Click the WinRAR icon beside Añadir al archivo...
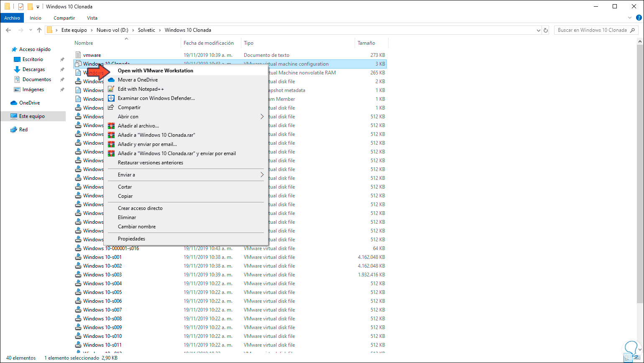The width and height of the screenshot is (644, 363). 111,126
